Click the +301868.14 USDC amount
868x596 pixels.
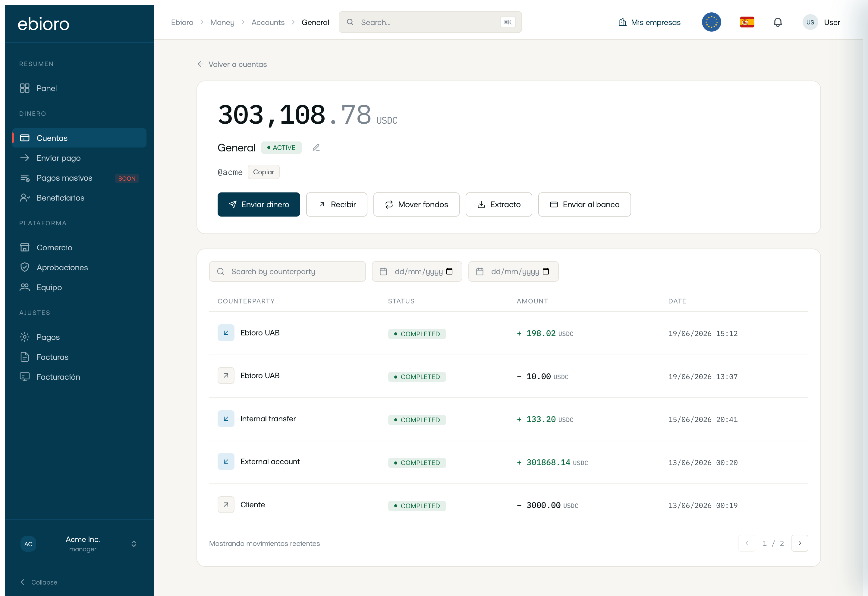click(x=552, y=463)
